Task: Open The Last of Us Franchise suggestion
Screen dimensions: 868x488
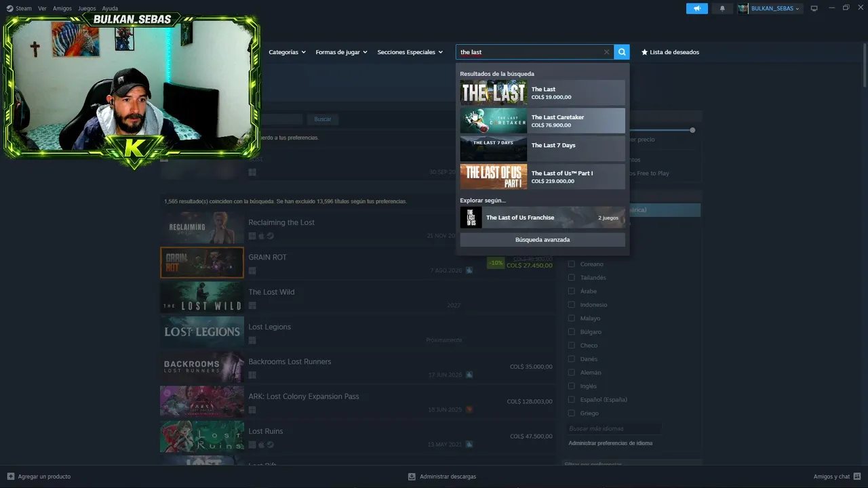Action: 542,218
